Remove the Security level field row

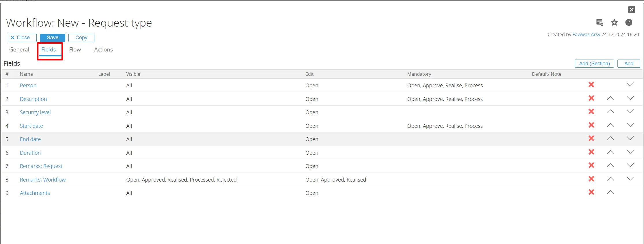591,112
